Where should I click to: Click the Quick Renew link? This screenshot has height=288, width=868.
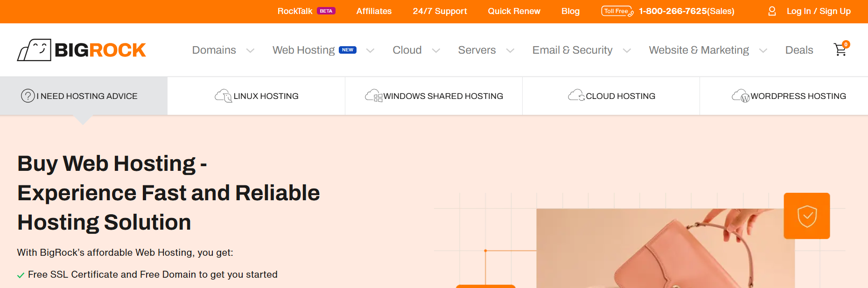[514, 11]
